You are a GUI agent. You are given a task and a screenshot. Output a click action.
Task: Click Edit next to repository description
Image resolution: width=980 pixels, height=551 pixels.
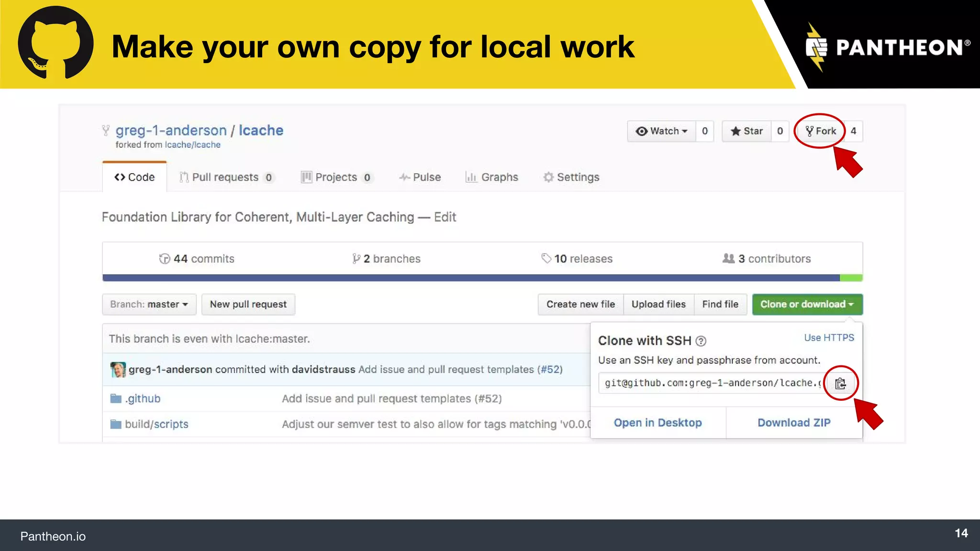[445, 217]
